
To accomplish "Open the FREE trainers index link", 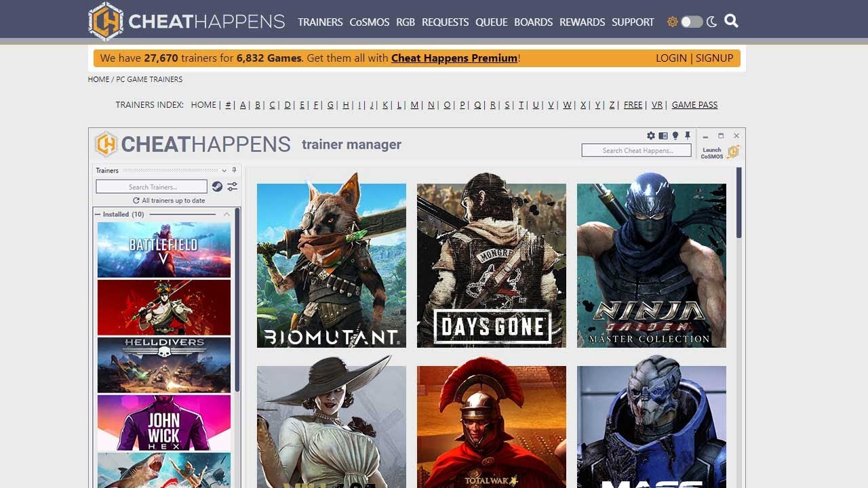I will (x=633, y=105).
